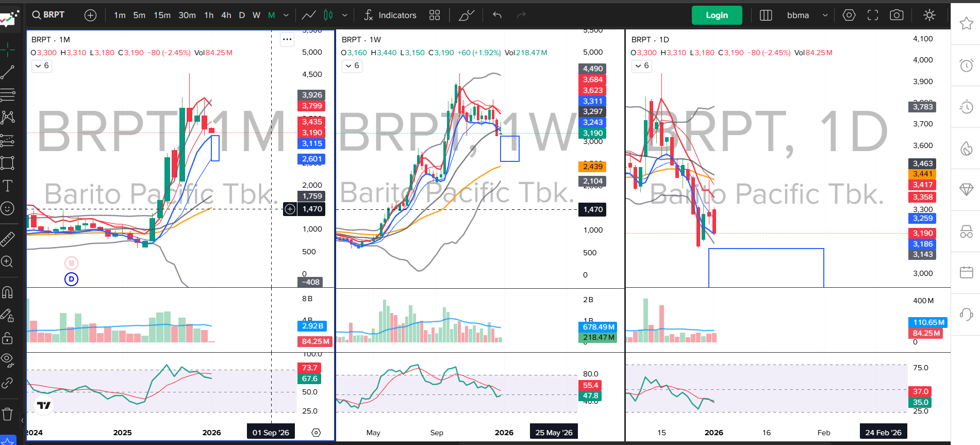Toggle stay-in-drawing-mode pencil lock
980x445 pixels.
[8, 315]
